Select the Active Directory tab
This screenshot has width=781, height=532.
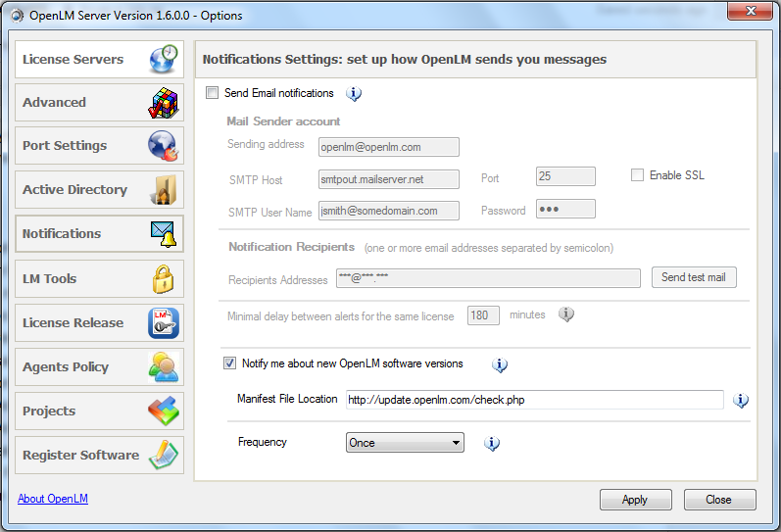point(100,190)
